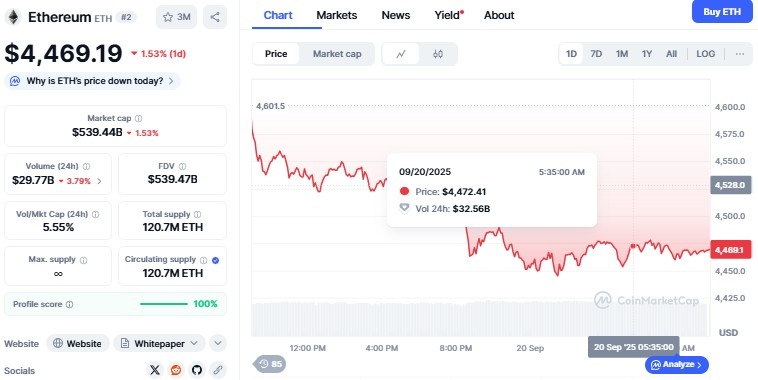
Task: Add Ethereum to watchlist with star icon
Action: click(x=176, y=17)
